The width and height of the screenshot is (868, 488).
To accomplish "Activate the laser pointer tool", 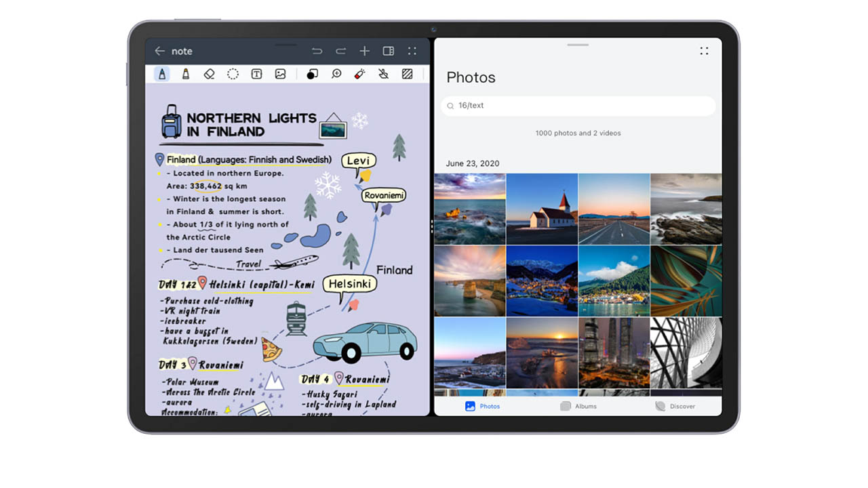I will tap(360, 74).
